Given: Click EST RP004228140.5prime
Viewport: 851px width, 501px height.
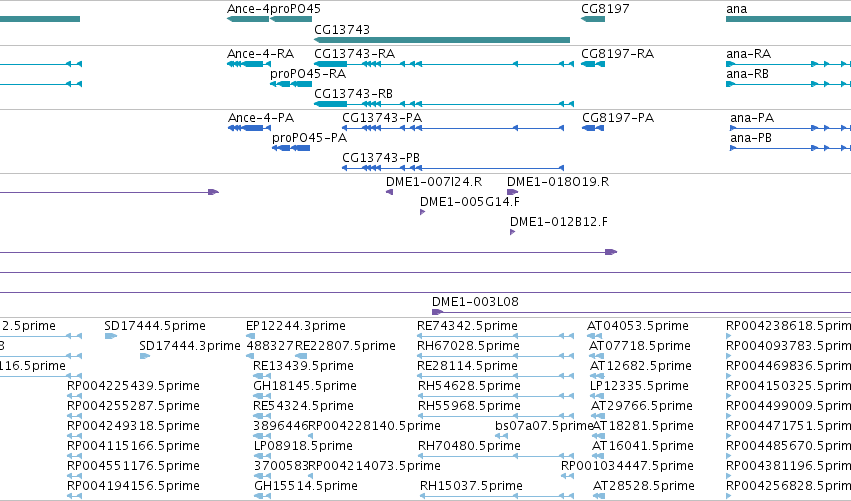Looking at the screenshot, I should point(310,437).
